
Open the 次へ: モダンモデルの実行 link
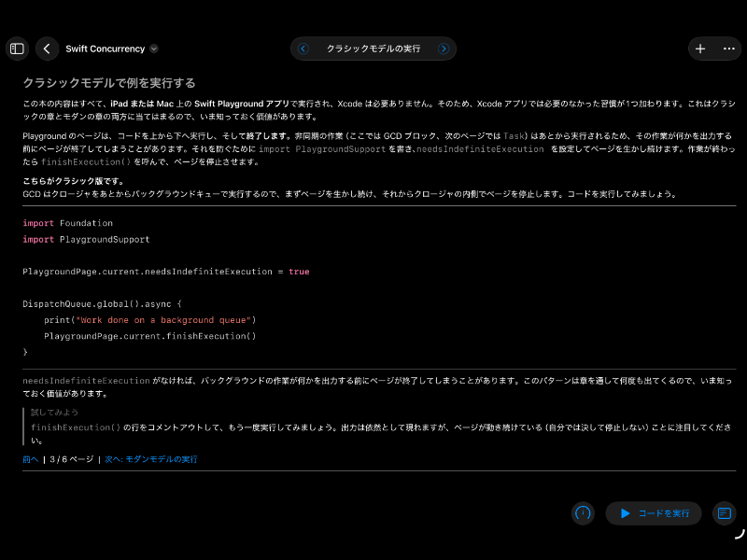coord(151,459)
